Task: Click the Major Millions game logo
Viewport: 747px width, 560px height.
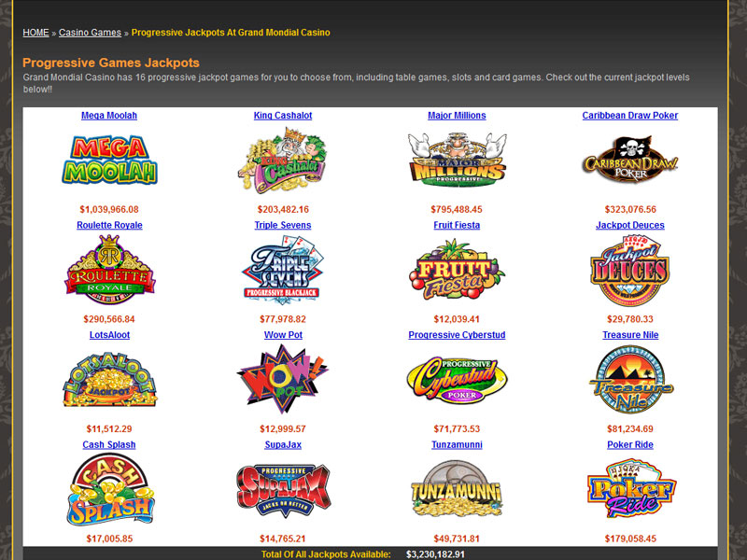Action: (457, 160)
